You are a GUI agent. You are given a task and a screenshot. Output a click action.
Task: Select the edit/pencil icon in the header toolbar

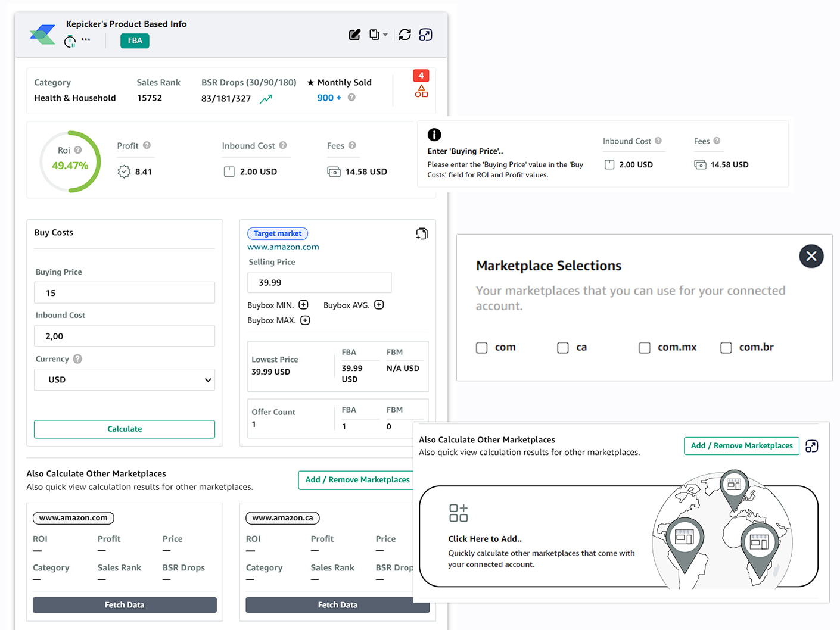click(x=354, y=35)
